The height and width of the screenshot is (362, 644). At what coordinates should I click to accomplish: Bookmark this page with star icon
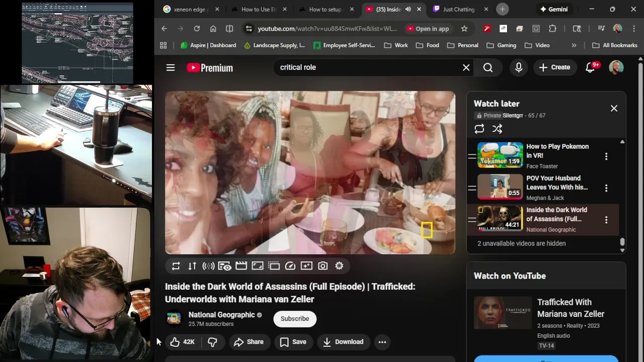(x=464, y=29)
